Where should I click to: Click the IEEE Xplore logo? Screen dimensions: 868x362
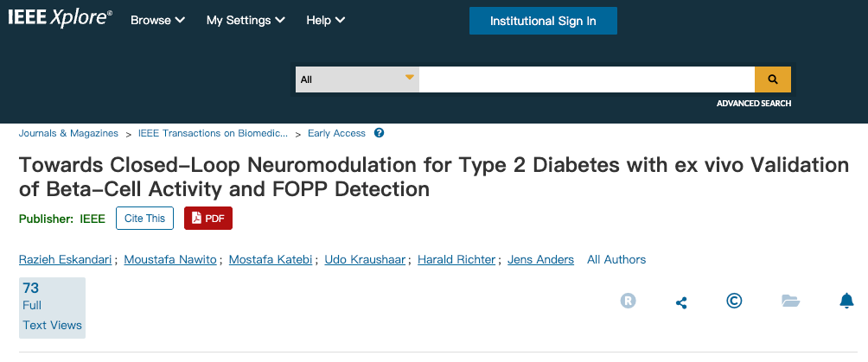coord(60,19)
